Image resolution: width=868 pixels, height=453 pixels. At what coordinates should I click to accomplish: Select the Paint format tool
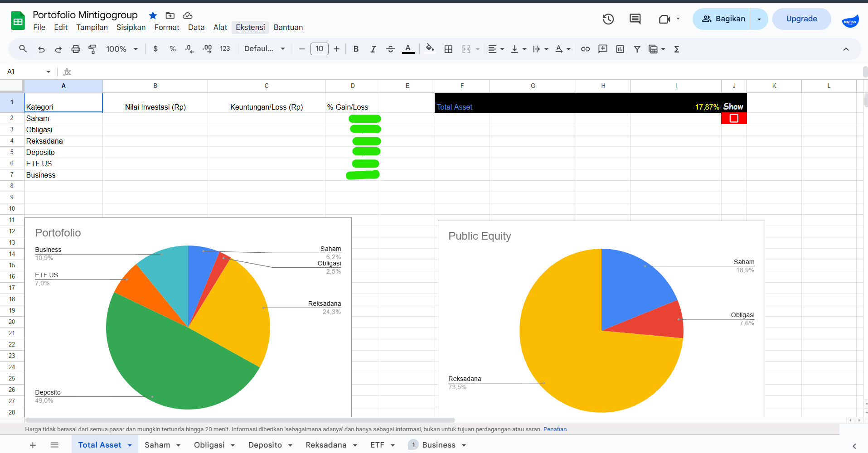point(92,49)
